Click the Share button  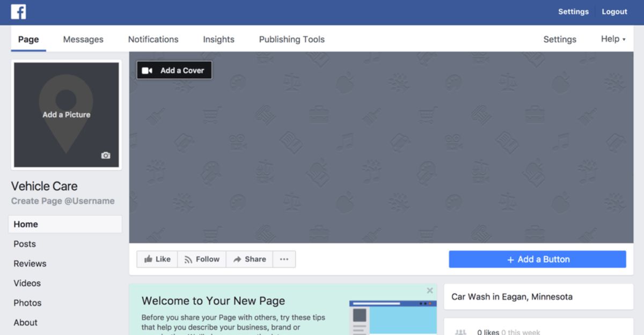tap(250, 259)
